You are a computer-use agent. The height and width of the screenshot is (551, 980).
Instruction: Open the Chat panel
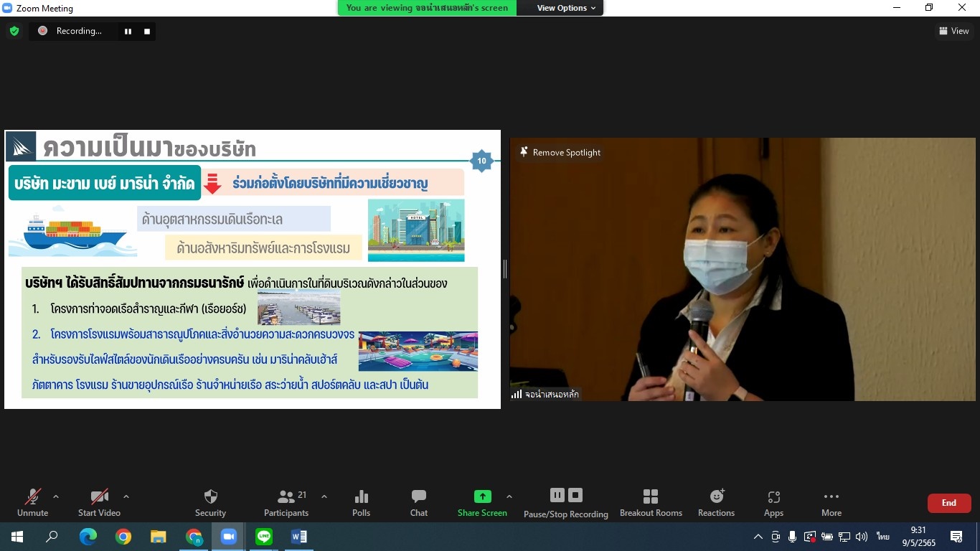(419, 502)
